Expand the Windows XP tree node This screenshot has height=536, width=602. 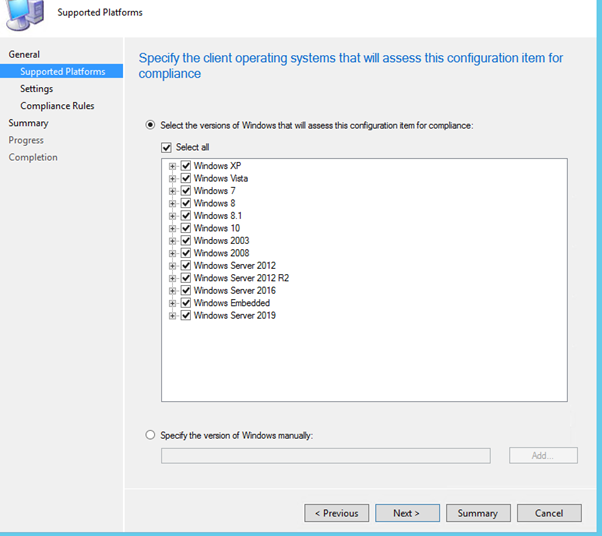[172, 166]
